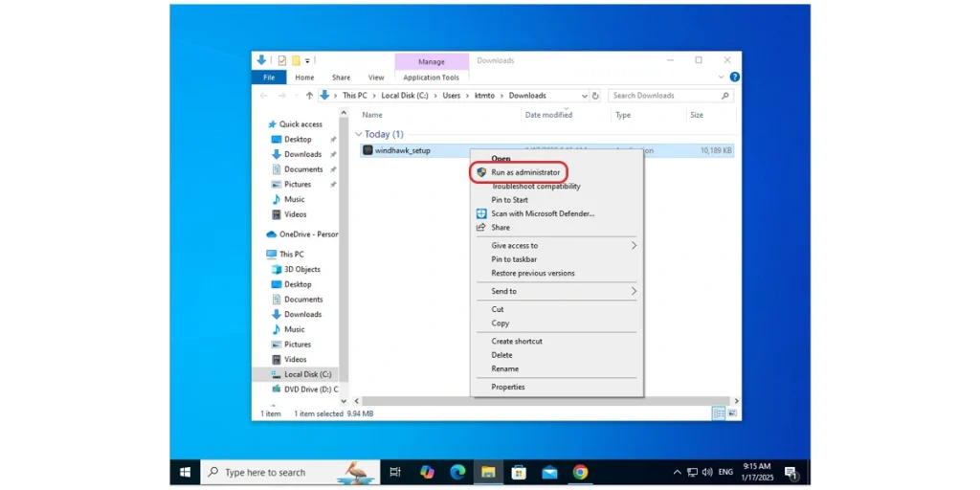Launch Google Chrome from taskbar
This screenshot has width=980, height=490.
(x=580, y=472)
